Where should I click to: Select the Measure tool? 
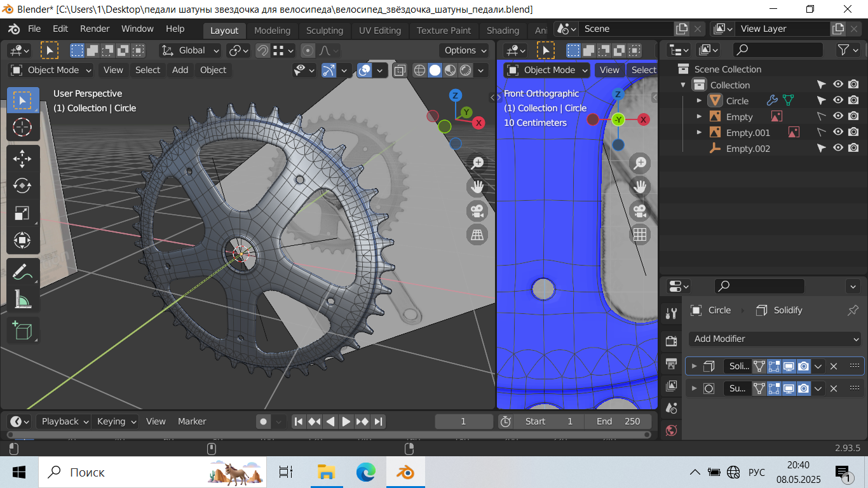[22, 299]
